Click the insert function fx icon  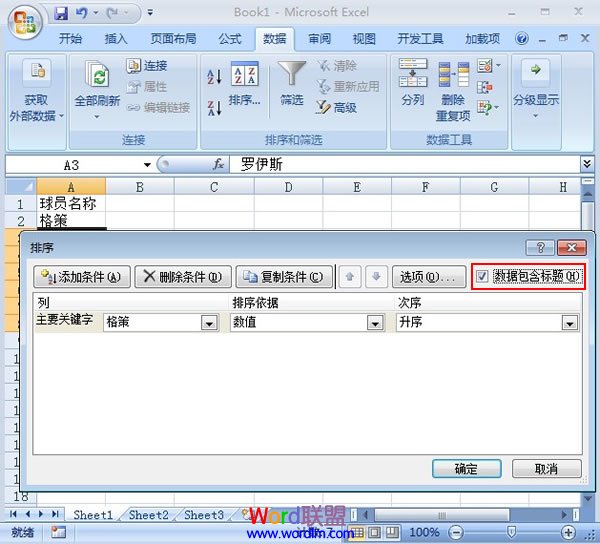(x=218, y=165)
